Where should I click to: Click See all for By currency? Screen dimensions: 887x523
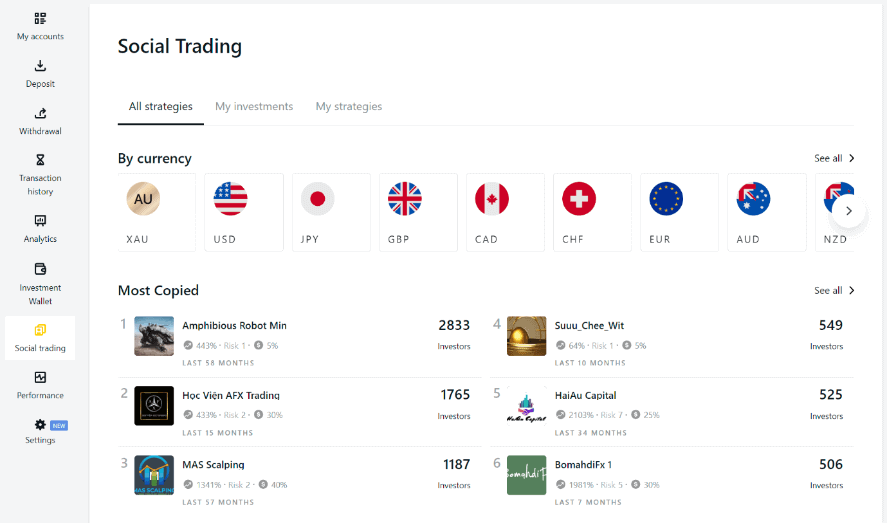click(834, 158)
